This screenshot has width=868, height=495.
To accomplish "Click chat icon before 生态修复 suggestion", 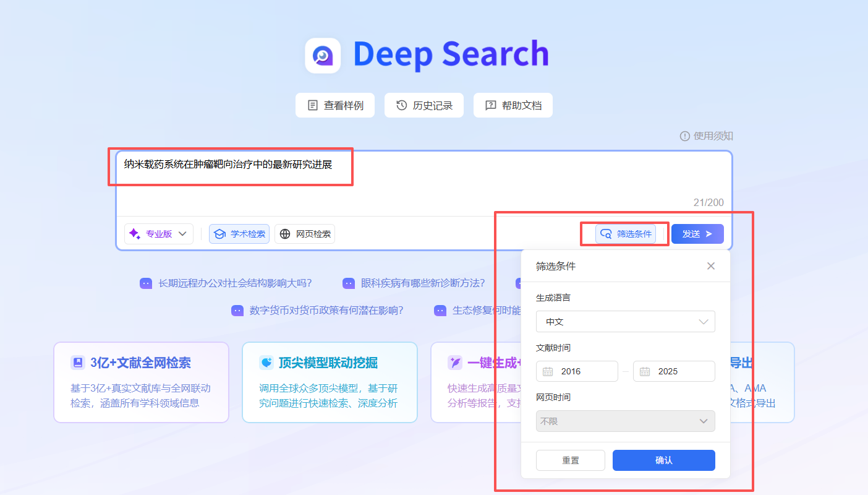I will click(x=440, y=311).
